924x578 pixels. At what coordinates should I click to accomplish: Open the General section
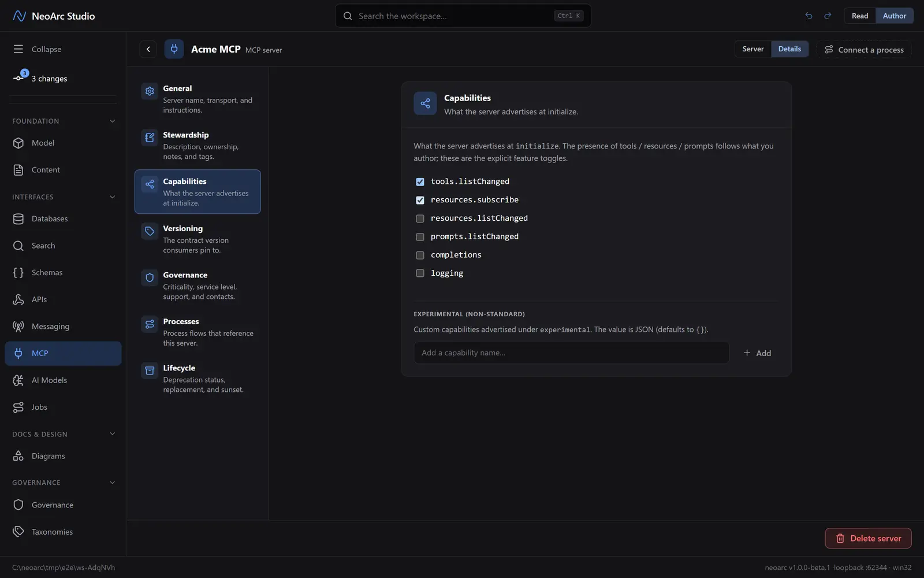(198, 99)
